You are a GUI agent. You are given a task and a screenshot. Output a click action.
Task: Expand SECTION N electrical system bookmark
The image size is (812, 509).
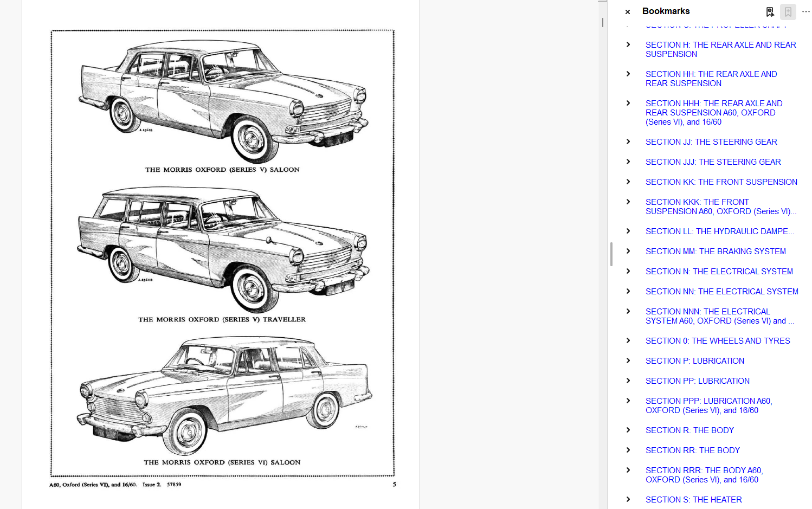628,271
